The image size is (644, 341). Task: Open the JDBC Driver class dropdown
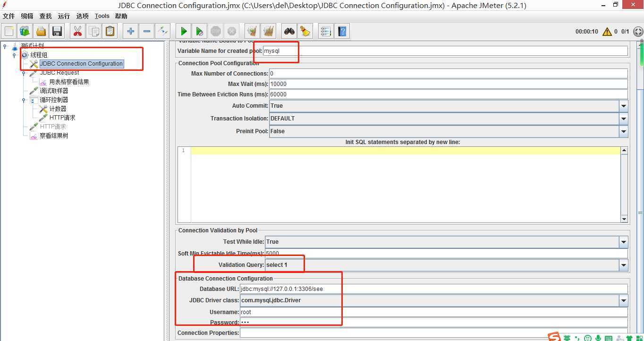tap(624, 300)
